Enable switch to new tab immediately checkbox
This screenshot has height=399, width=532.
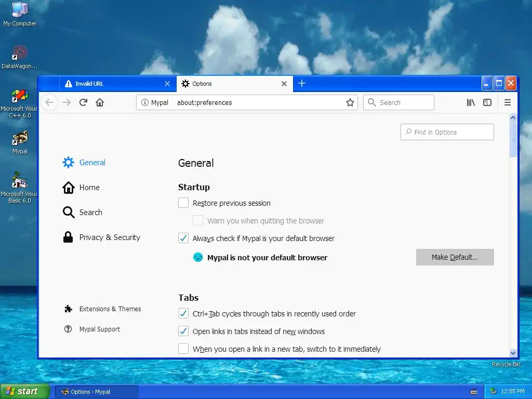point(183,349)
